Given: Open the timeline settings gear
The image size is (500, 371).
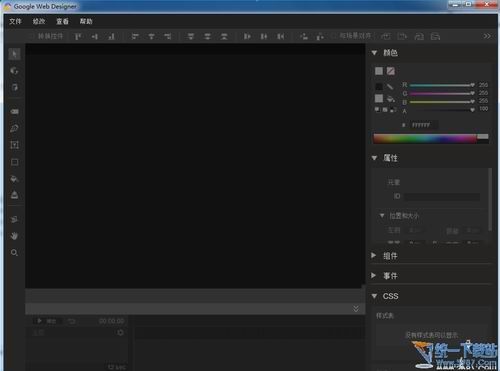Looking at the screenshot, I should (x=121, y=333).
